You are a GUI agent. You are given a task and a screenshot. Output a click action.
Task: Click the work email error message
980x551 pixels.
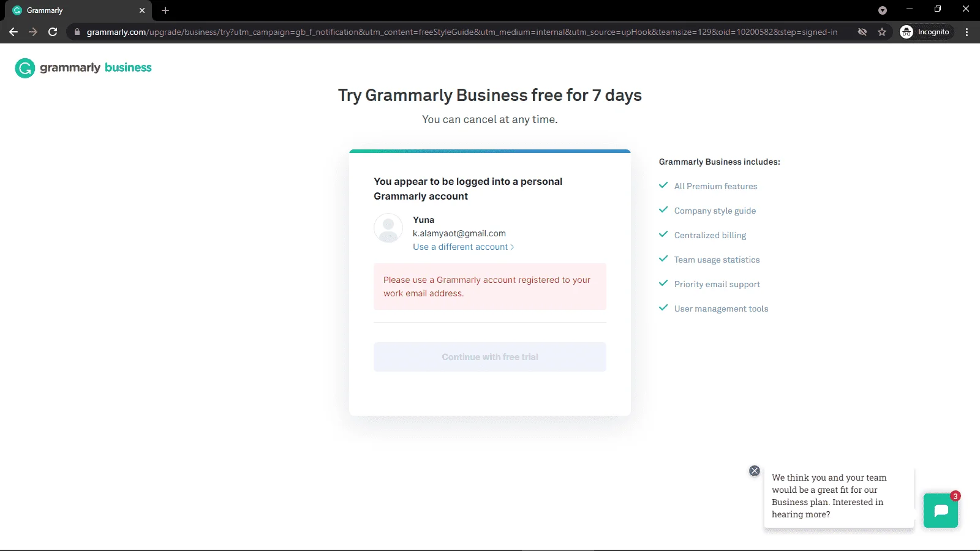(x=490, y=287)
